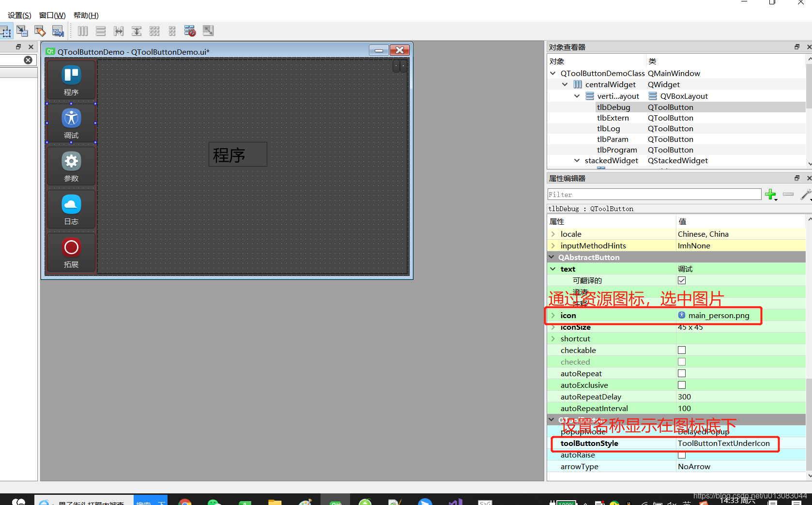Click the Break Layout icon
Screen dimensions: 812x505
pyautogui.click(x=190, y=31)
